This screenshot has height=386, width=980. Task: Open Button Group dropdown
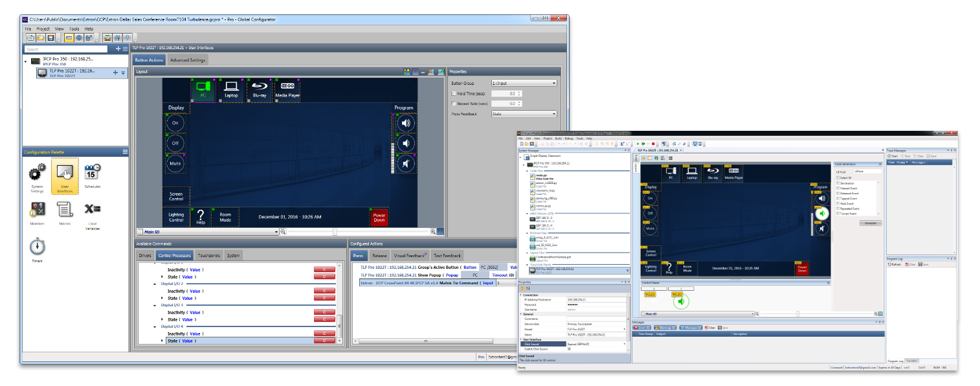tap(524, 83)
